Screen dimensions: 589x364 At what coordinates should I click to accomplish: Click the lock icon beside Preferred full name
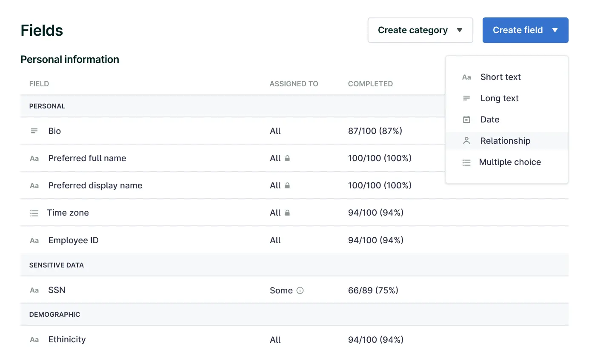287,159
